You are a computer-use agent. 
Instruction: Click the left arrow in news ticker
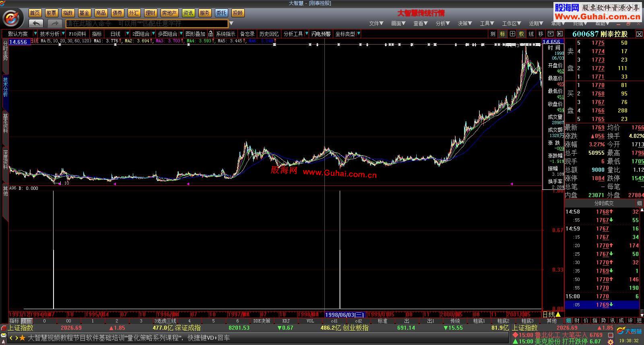point(11,338)
